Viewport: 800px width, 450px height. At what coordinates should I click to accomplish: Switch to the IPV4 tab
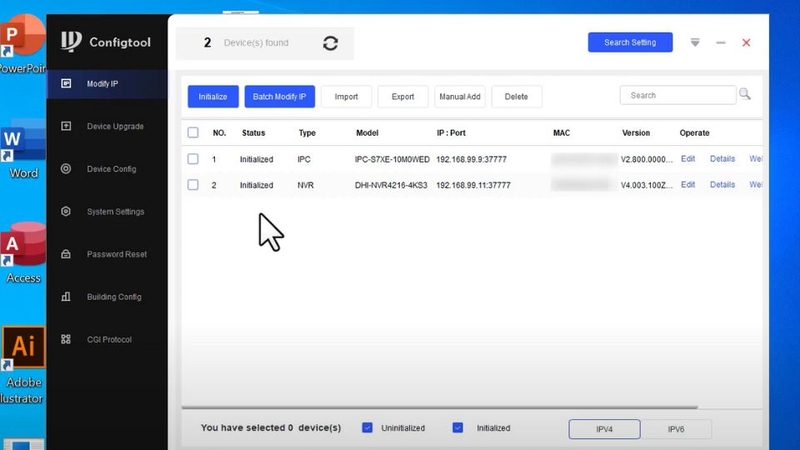point(605,429)
